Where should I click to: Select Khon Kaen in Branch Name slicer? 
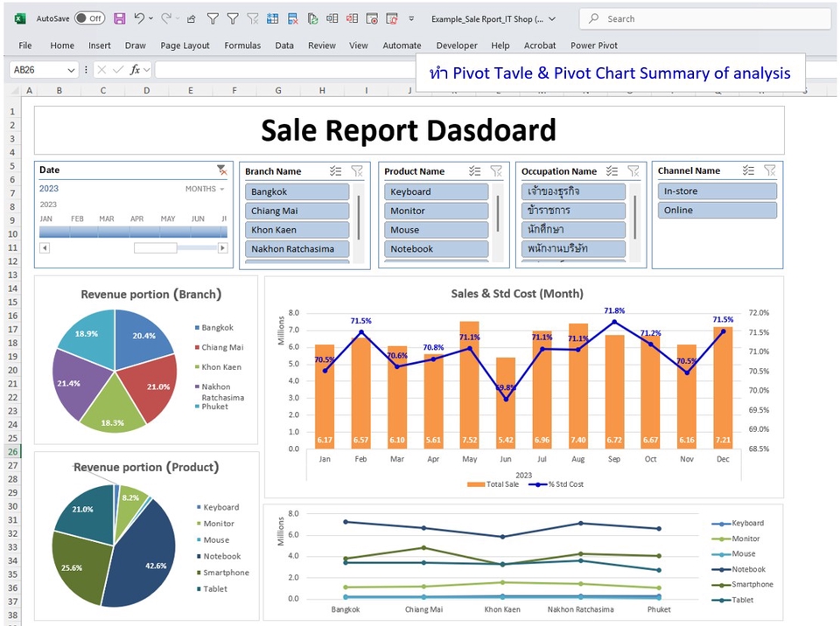(x=297, y=230)
